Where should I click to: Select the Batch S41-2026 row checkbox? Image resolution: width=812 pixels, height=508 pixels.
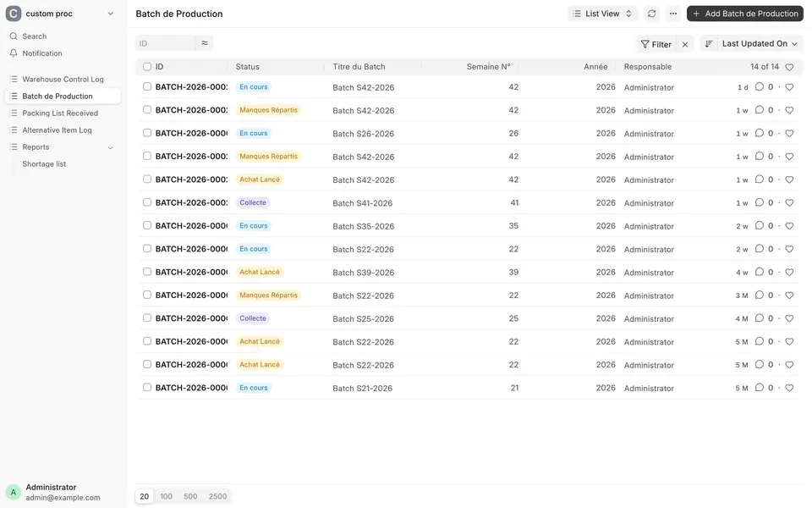[147, 202]
